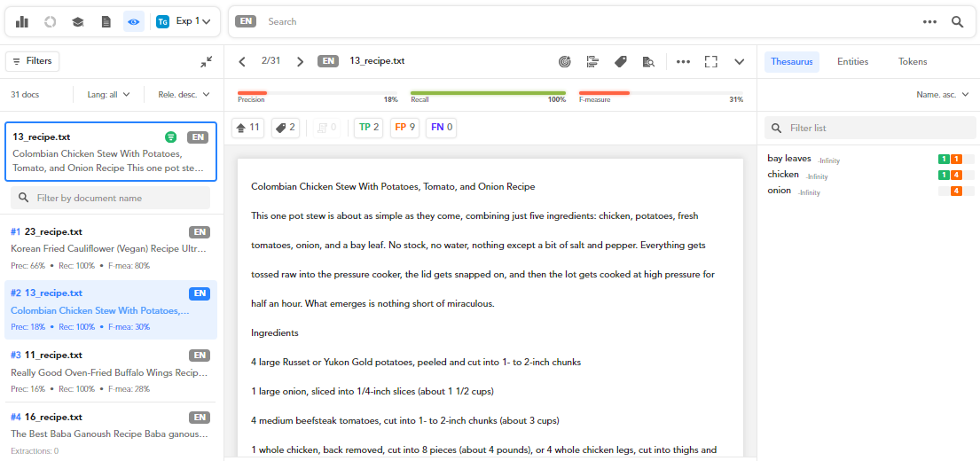The height and width of the screenshot is (461, 980).
Task: Click the Filters button
Action: click(32, 61)
